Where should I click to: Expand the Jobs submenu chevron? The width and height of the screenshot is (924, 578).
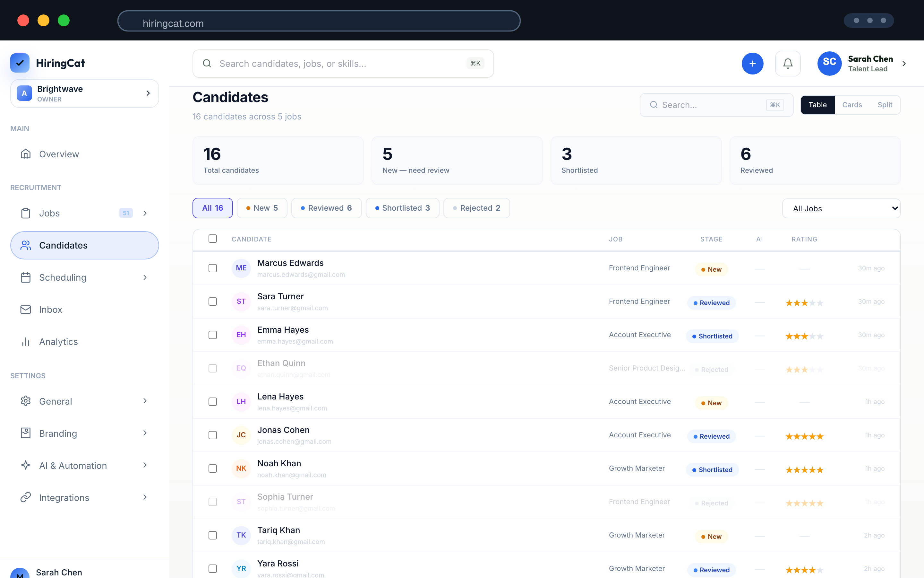(145, 213)
